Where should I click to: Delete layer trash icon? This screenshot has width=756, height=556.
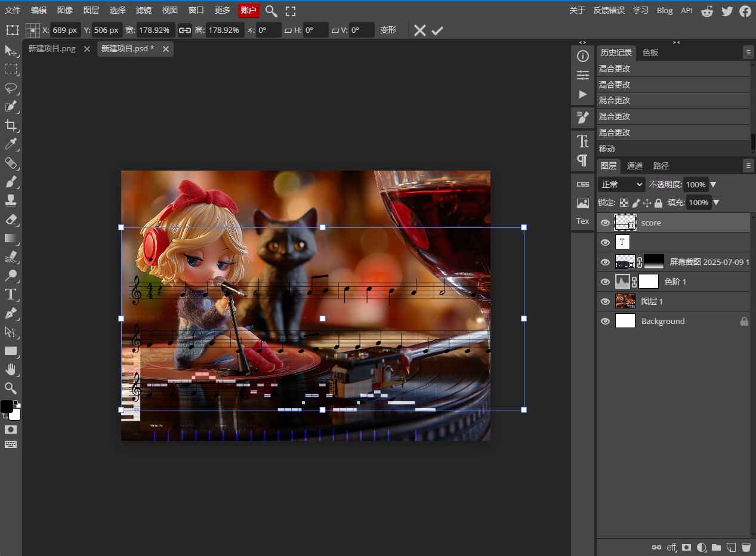click(x=745, y=547)
